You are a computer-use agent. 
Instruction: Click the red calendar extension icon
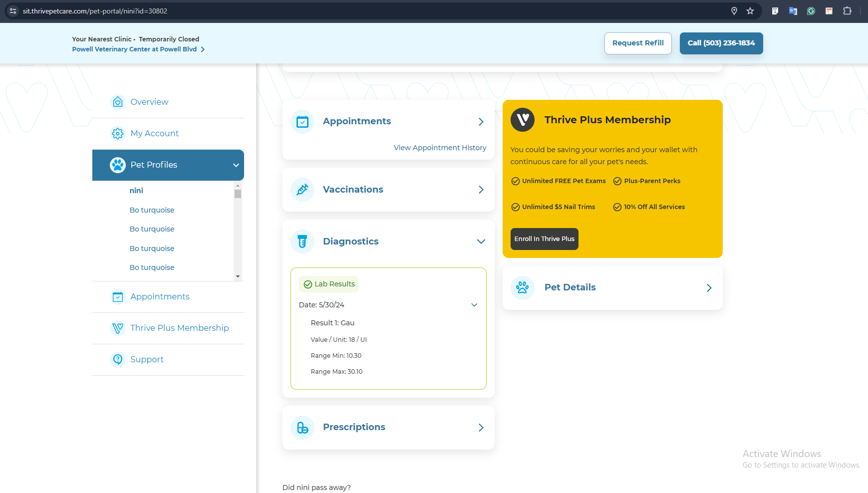829,11
